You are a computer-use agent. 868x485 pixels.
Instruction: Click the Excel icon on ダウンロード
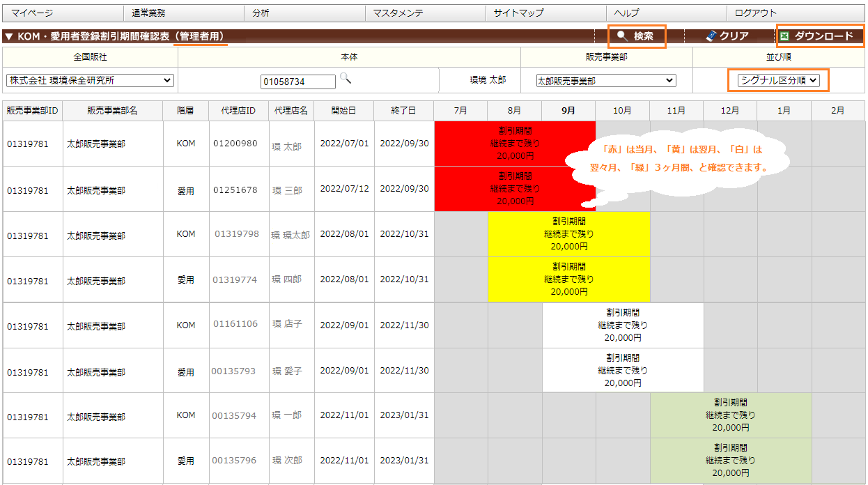click(x=784, y=36)
